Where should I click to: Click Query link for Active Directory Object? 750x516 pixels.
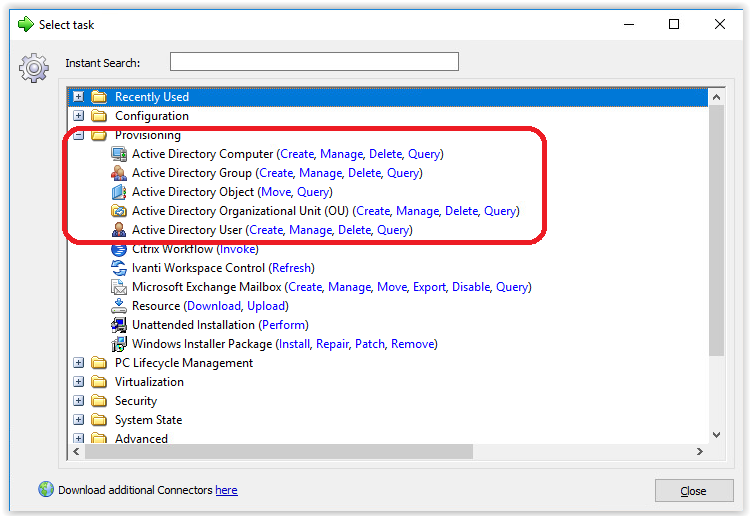click(313, 192)
